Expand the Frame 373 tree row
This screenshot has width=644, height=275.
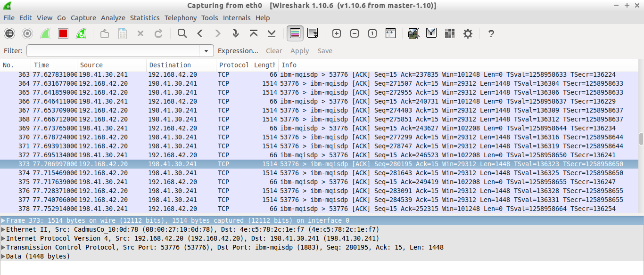(x=3, y=220)
